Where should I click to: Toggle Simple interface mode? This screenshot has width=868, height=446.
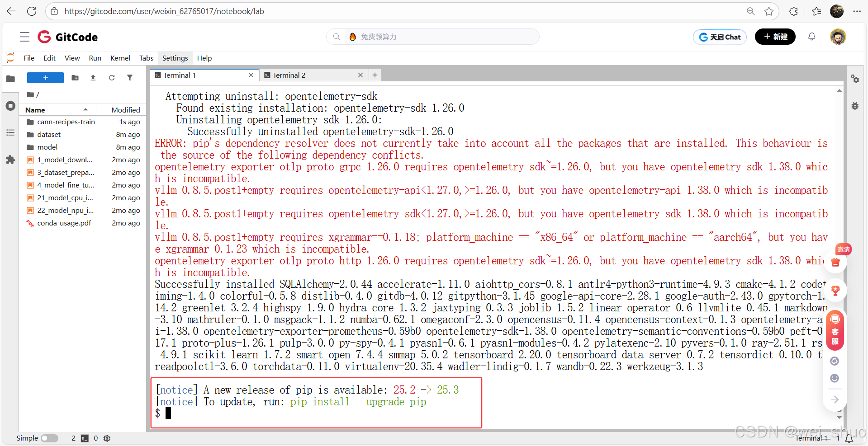click(49, 438)
